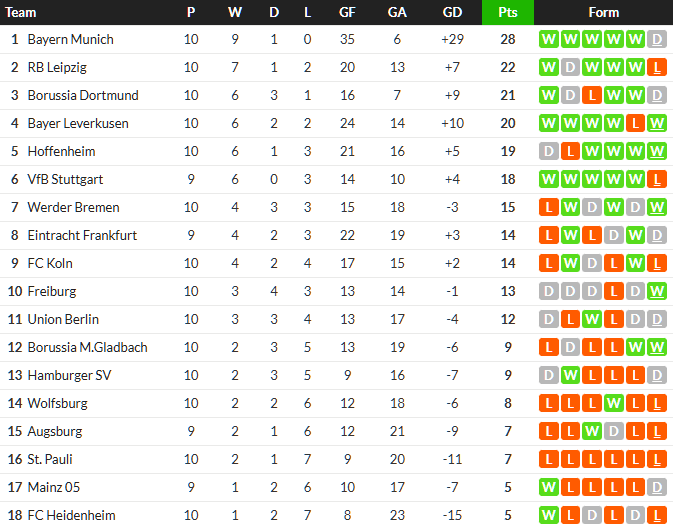Select the Hamburger SV team name
The image size is (673, 530).
[x=69, y=376]
